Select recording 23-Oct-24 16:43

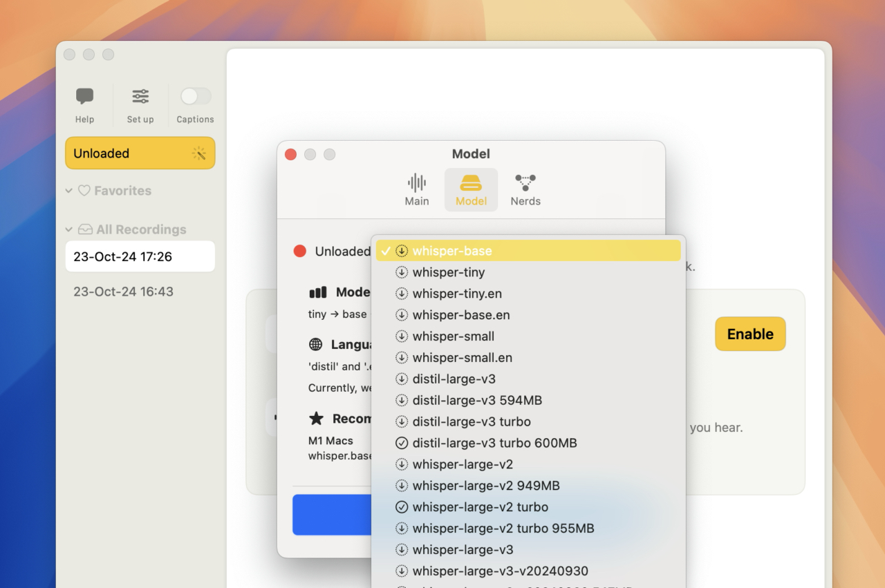point(140,292)
